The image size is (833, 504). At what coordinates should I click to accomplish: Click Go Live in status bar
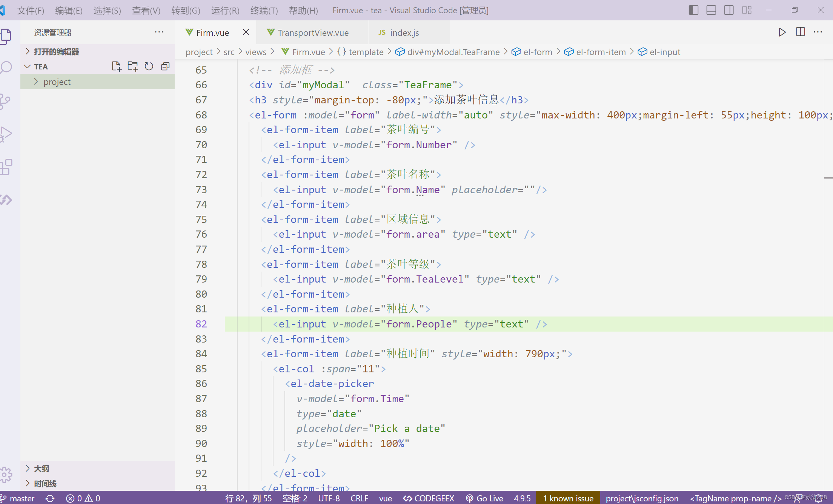[485, 498]
